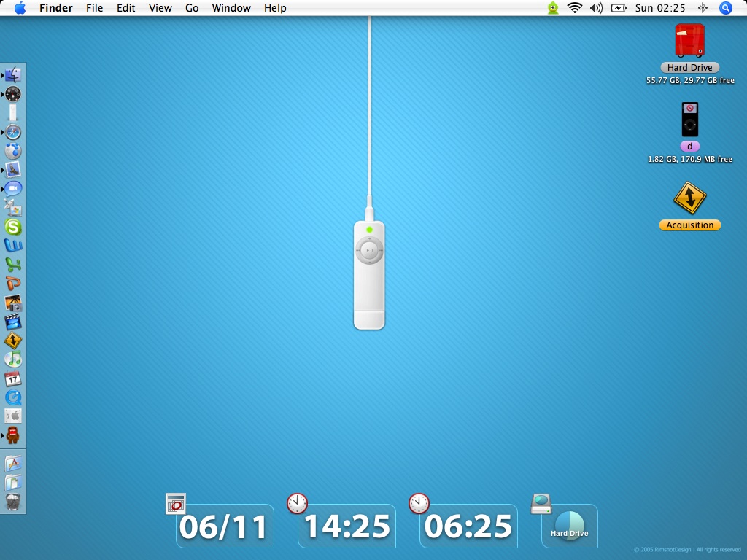Image resolution: width=747 pixels, height=560 pixels.
Task: Open the File menu
Action: tap(94, 8)
